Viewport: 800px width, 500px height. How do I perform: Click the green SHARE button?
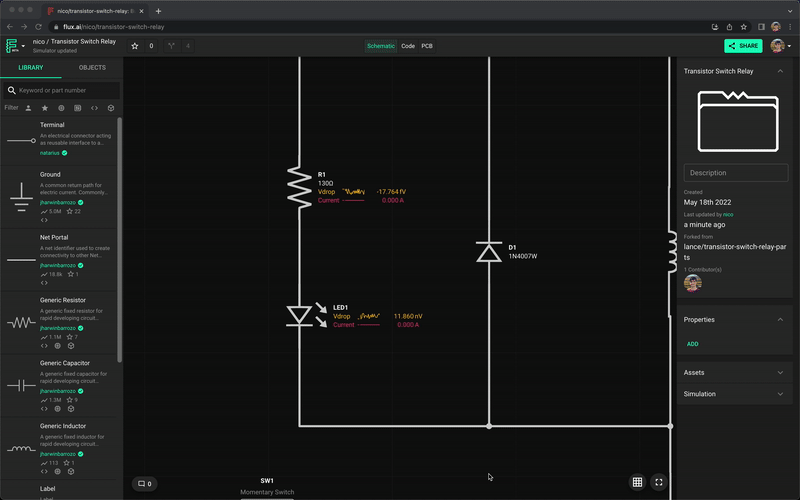[x=743, y=46]
